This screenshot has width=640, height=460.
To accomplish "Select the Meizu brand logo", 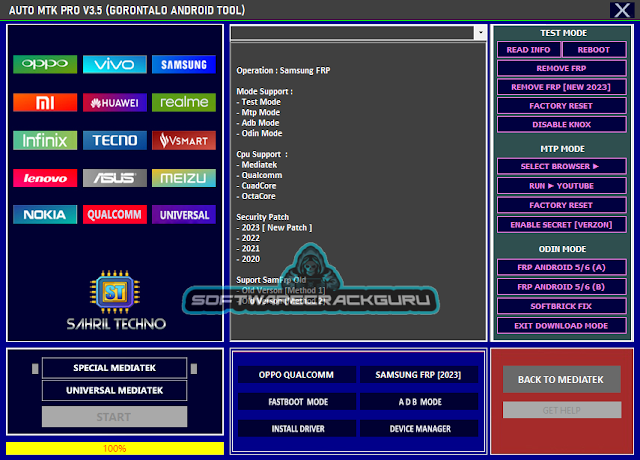I will [184, 178].
